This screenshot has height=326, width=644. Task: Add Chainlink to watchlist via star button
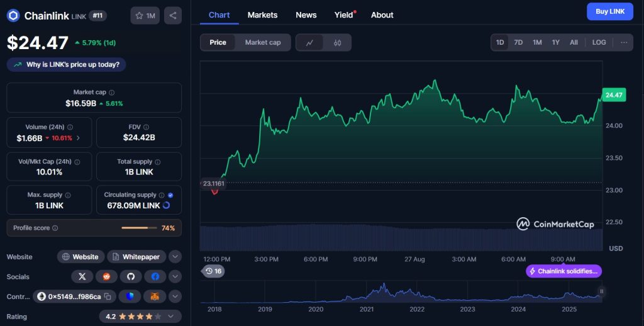pos(145,16)
